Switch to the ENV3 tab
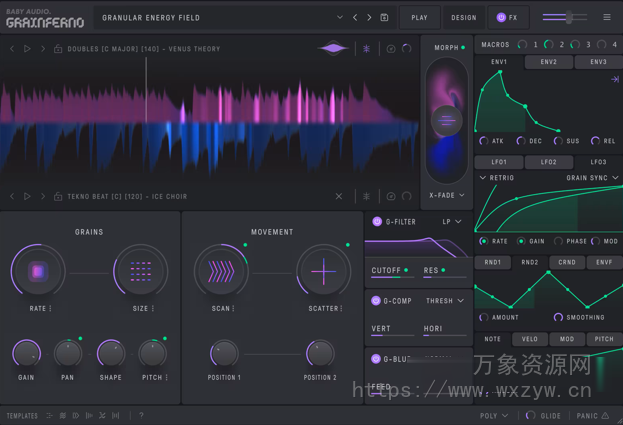 tap(598, 62)
